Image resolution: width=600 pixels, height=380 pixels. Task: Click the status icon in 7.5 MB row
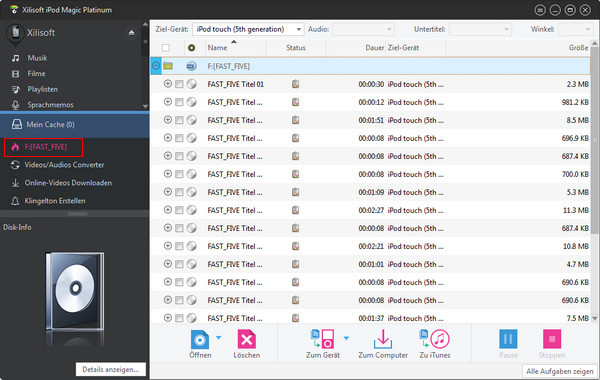point(295,318)
